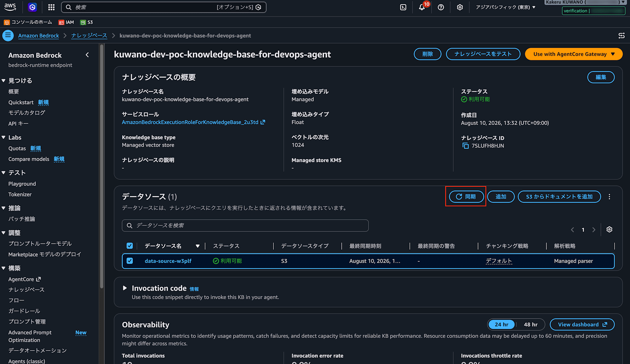The width and height of the screenshot is (630, 364).
Task: Sort by the データソース名 column arrow
Action: click(198, 246)
